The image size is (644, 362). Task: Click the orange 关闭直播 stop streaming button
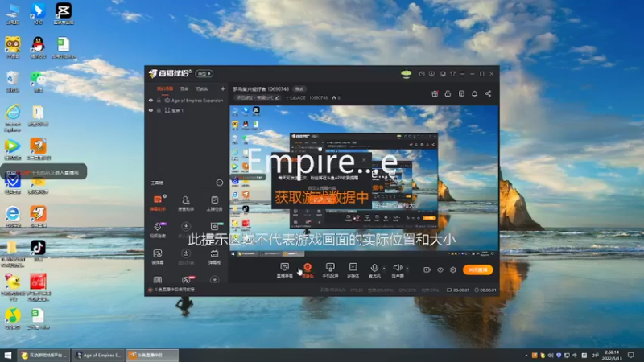coord(477,269)
